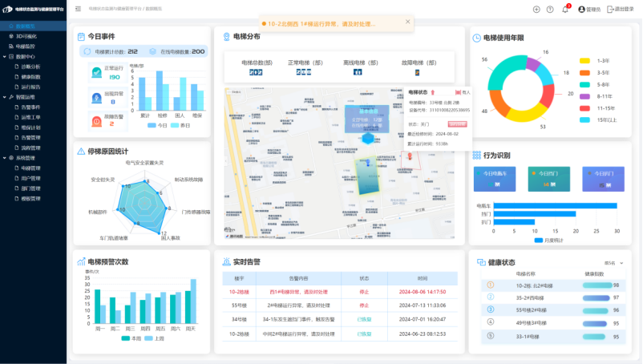Collapse the sidebar with the hamburger icon
Screen dimensions: 643x364
coord(78,9)
